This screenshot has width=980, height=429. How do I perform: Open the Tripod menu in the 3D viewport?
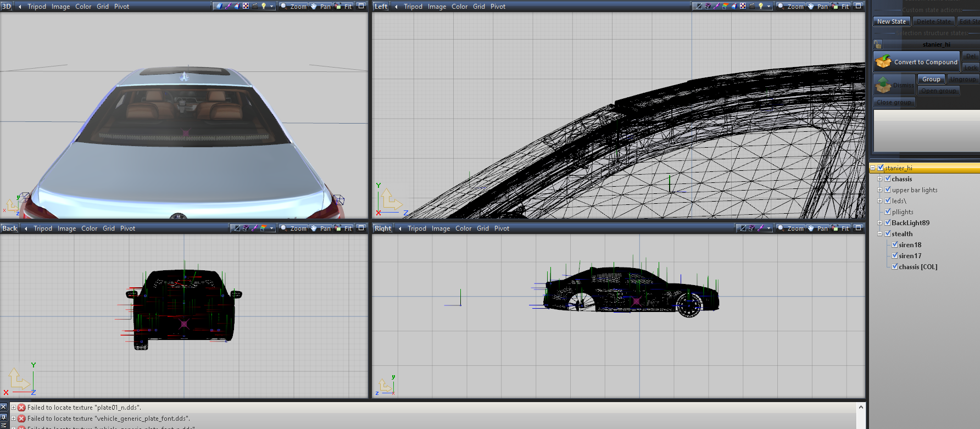(x=37, y=7)
